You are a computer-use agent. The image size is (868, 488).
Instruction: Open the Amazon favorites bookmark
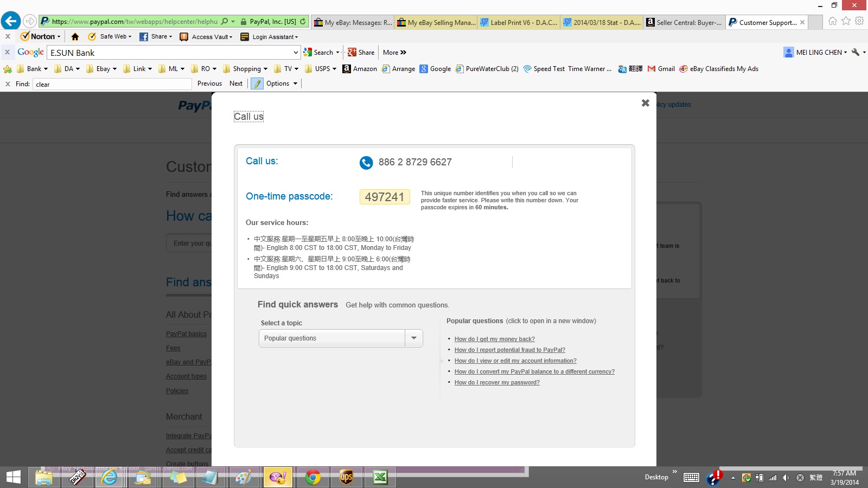pos(360,69)
